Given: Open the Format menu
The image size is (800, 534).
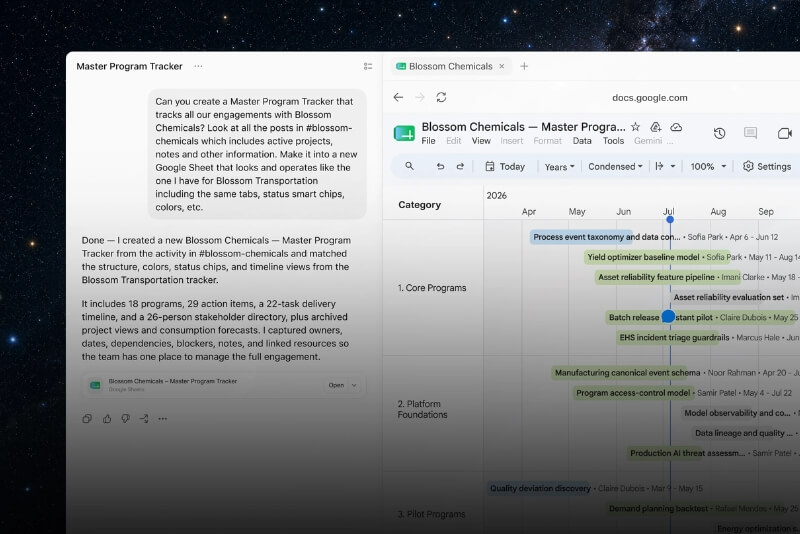Looking at the screenshot, I should pos(547,141).
